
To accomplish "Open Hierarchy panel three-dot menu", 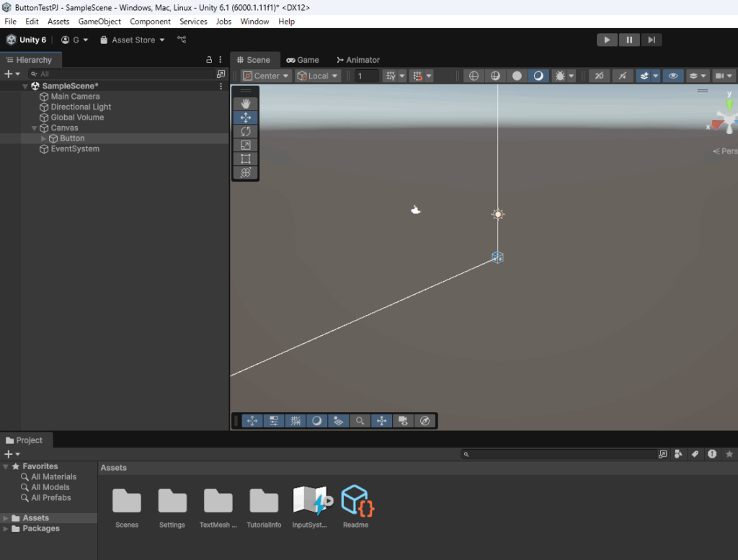I will [x=221, y=60].
